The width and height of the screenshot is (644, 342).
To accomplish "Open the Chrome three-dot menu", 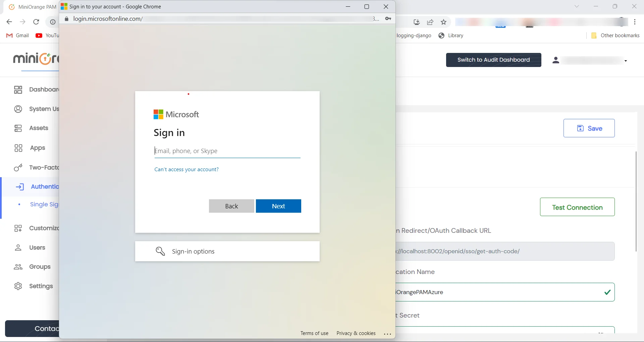I will (635, 22).
